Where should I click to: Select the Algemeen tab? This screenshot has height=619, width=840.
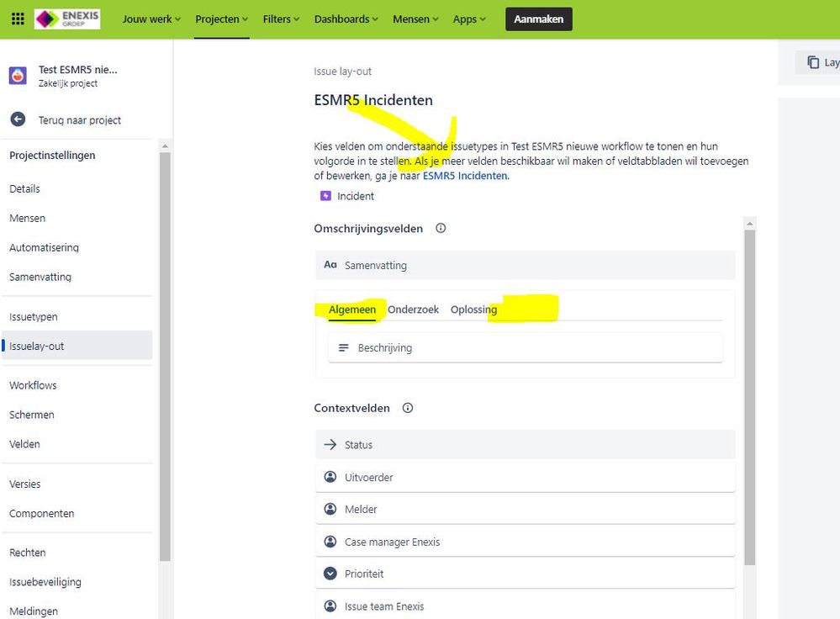coord(352,309)
